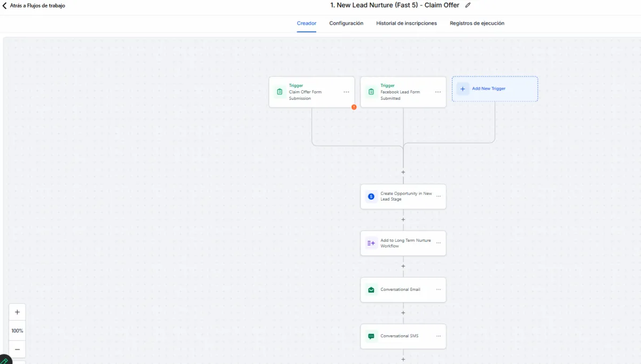Image resolution: width=641 pixels, height=364 pixels.
Task: Open options for Conversational Email action
Action: [x=439, y=290]
